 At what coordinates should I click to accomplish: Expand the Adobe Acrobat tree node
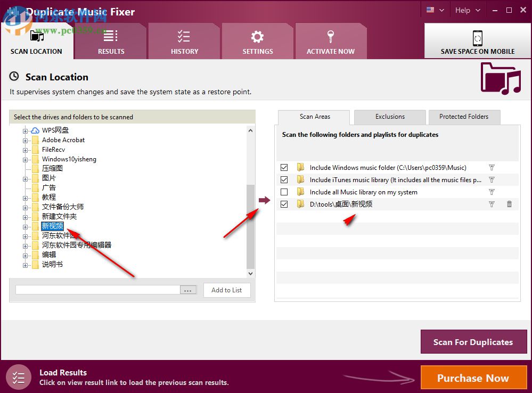[x=25, y=140]
